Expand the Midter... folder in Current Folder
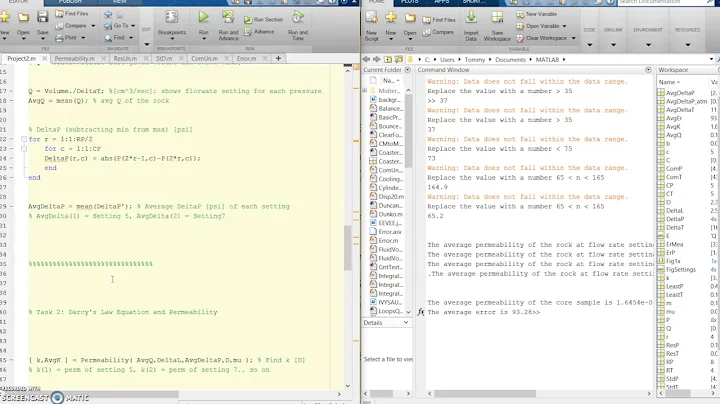Viewport: 720px width, 404px height. [x=365, y=90]
